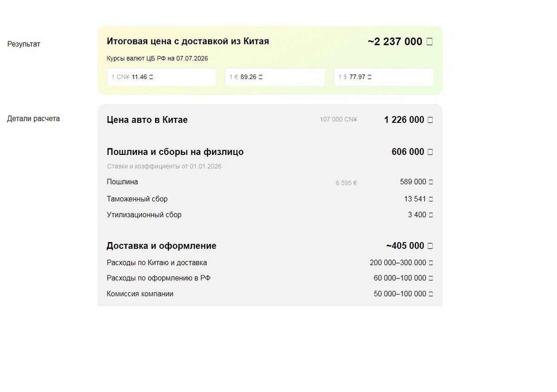The height and width of the screenshot is (392, 557).
Task: Click the 107 000 CN¥ amount
Action: pos(338,120)
